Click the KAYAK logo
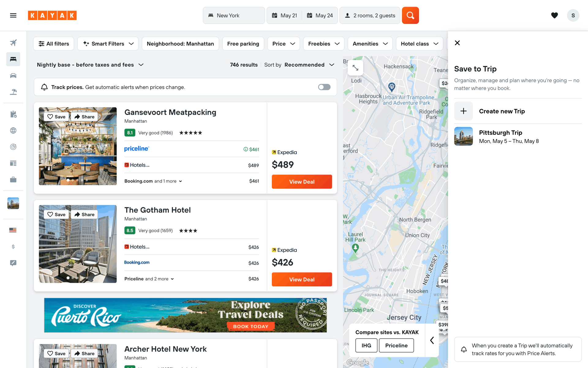The height and width of the screenshot is (368, 588). point(52,15)
